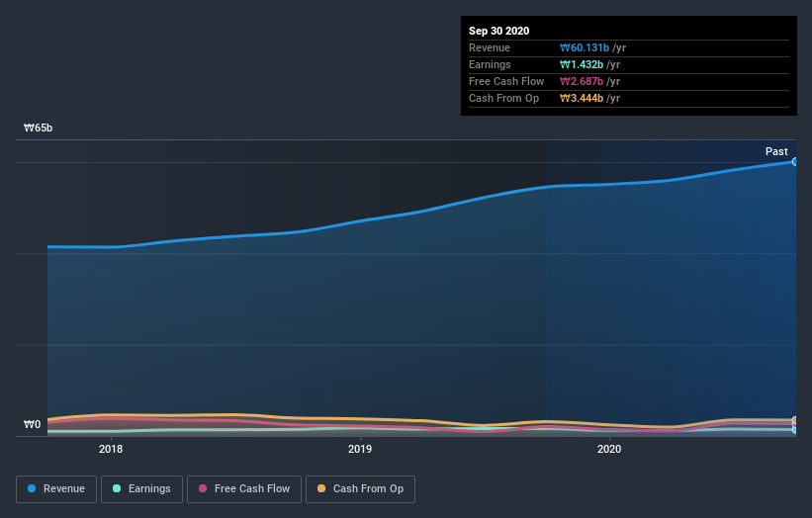The image size is (812, 518).
Task: Toggle the Revenue legend button
Action: click(x=56, y=489)
